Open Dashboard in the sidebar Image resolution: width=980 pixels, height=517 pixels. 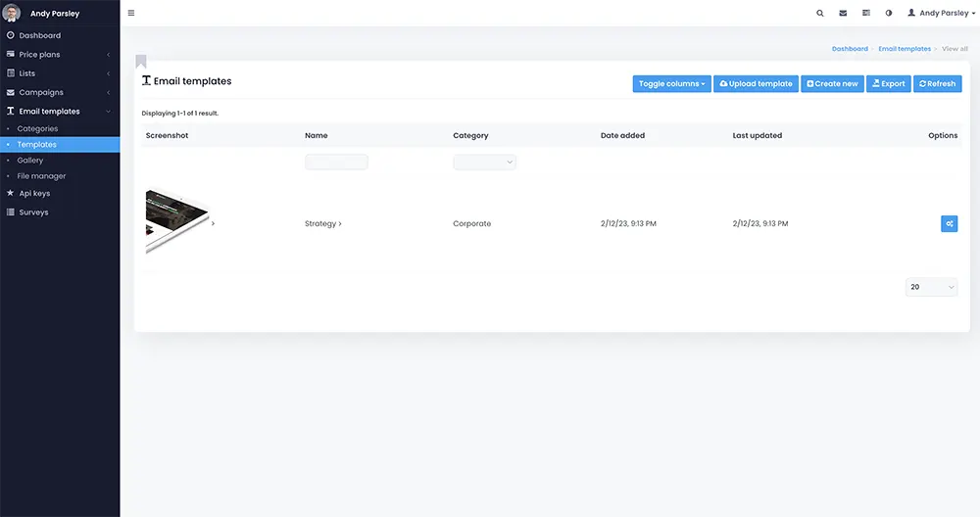point(60,35)
